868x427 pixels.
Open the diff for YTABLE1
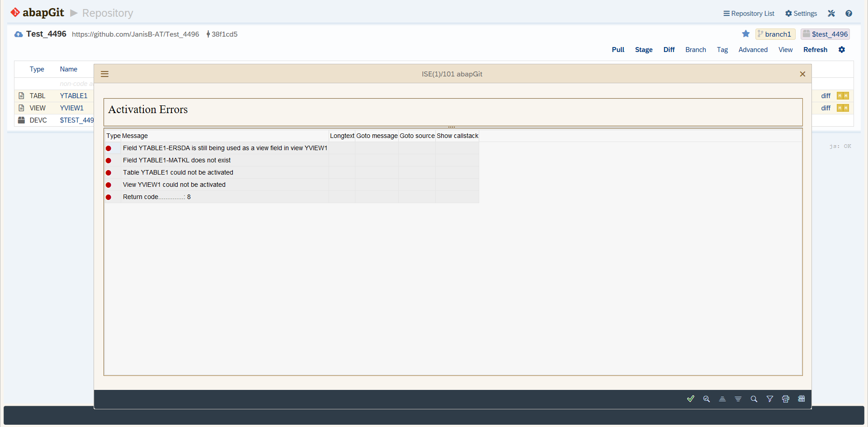pos(826,95)
